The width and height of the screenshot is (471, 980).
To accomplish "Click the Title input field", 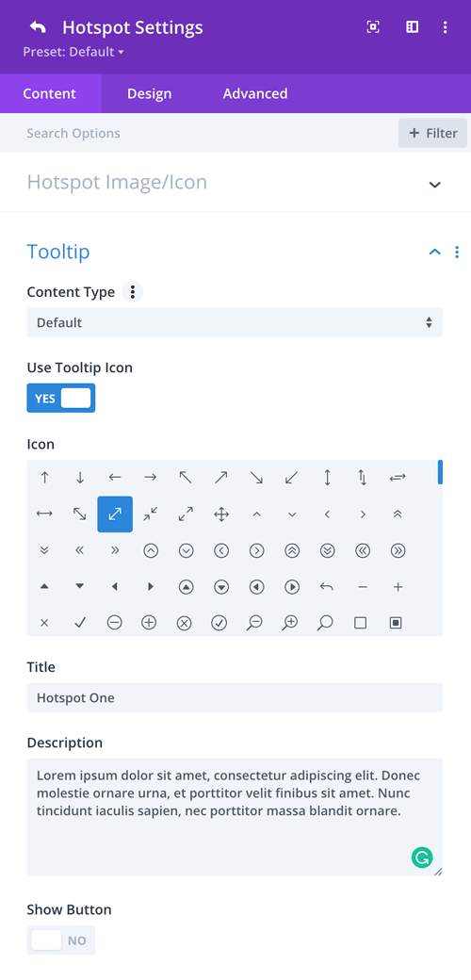I will [235, 697].
